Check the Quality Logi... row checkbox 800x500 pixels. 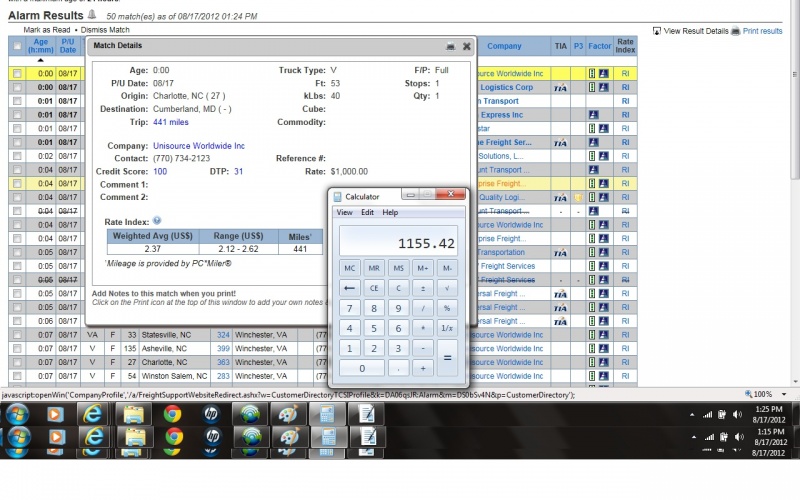point(17,197)
